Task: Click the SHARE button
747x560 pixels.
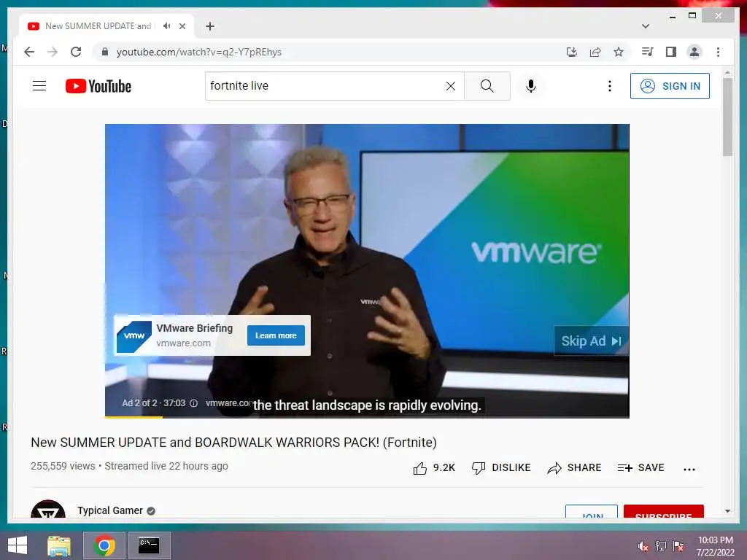Action: [574, 468]
